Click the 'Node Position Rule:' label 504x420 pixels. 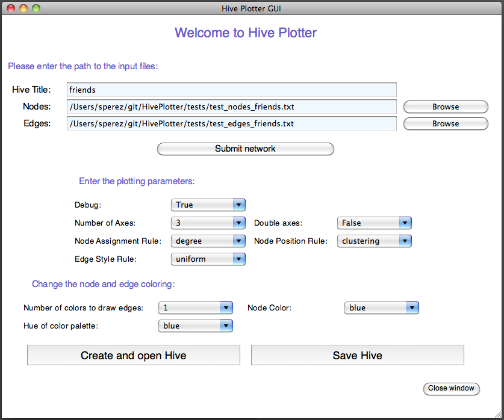pyautogui.click(x=291, y=241)
